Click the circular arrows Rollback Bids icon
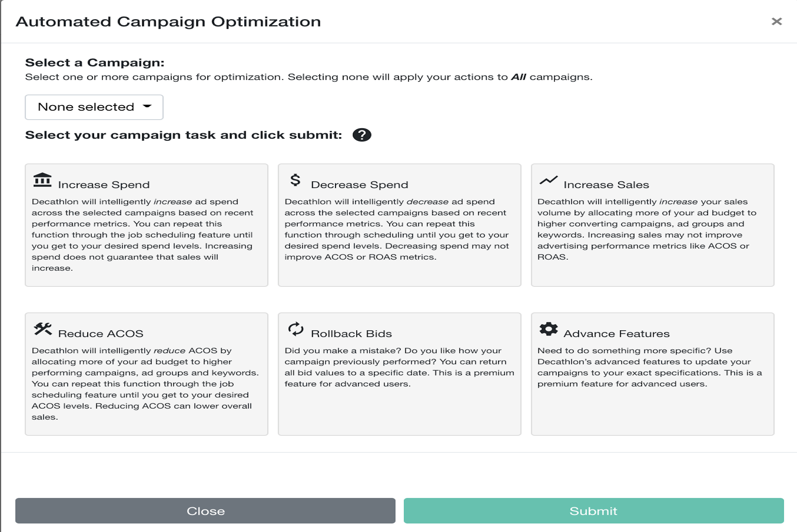 295,329
